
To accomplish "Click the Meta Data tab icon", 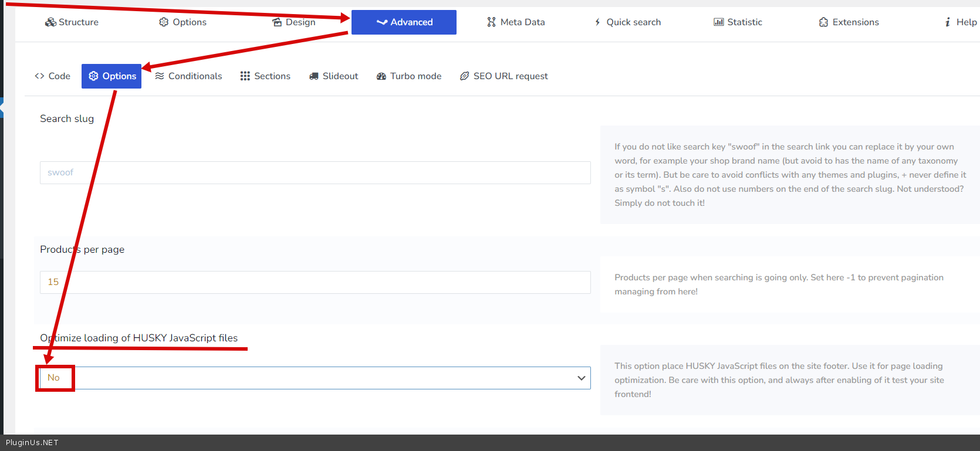I will (x=491, y=22).
